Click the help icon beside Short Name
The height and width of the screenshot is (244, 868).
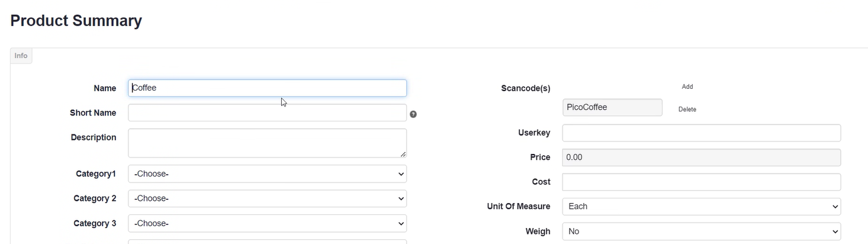(x=413, y=114)
